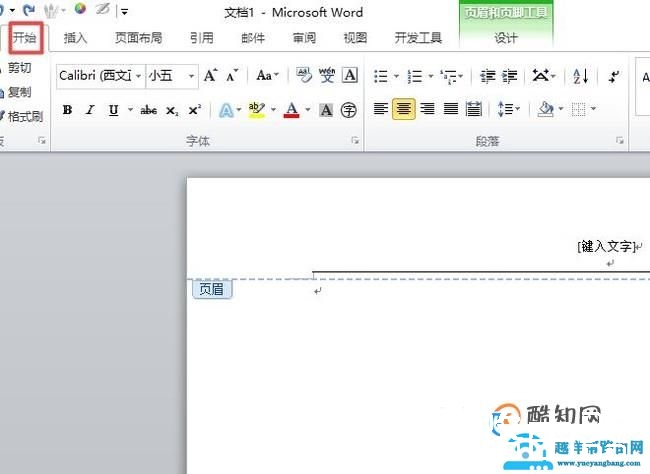
Task: Apply yellow text highlight color
Action: (257, 110)
